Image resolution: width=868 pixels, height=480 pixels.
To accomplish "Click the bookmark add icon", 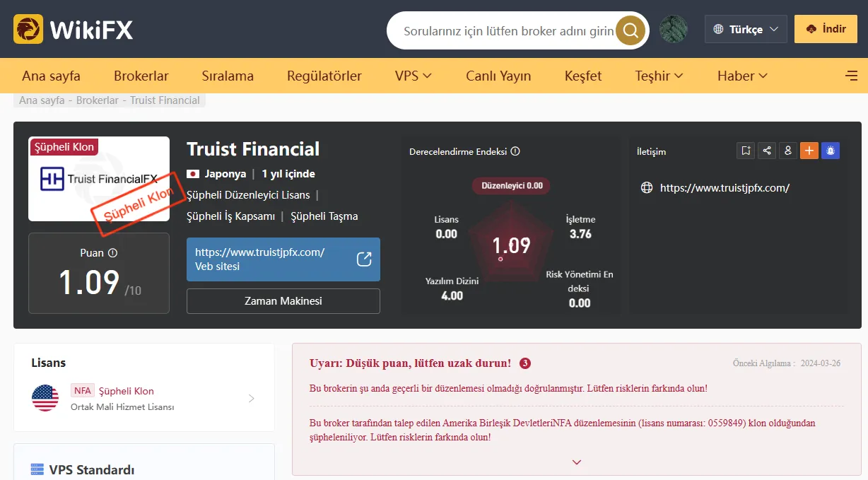I will tap(745, 151).
